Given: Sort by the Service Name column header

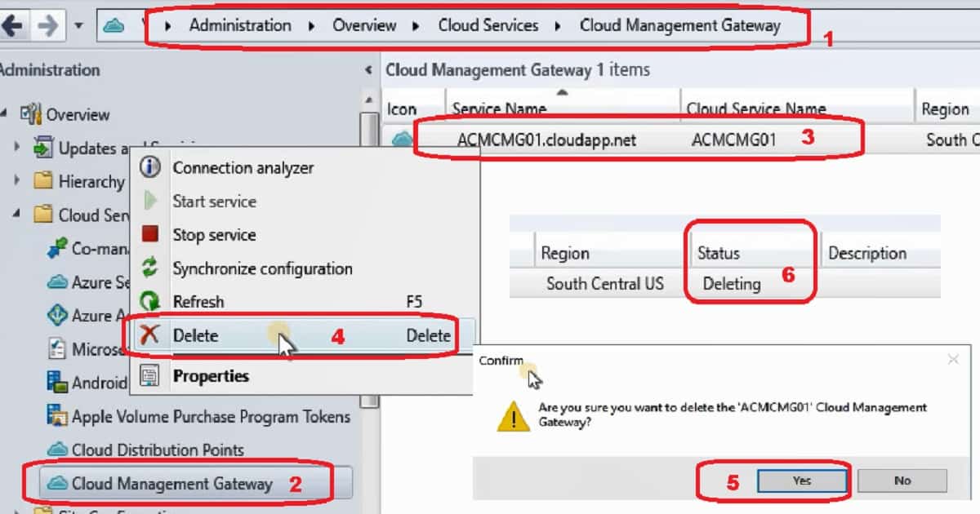Looking at the screenshot, I should 498,107.
